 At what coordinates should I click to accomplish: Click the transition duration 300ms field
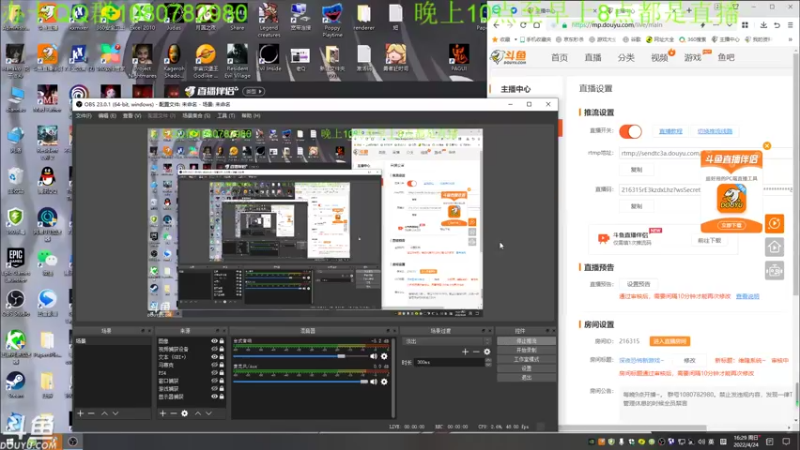coord(449,362)
